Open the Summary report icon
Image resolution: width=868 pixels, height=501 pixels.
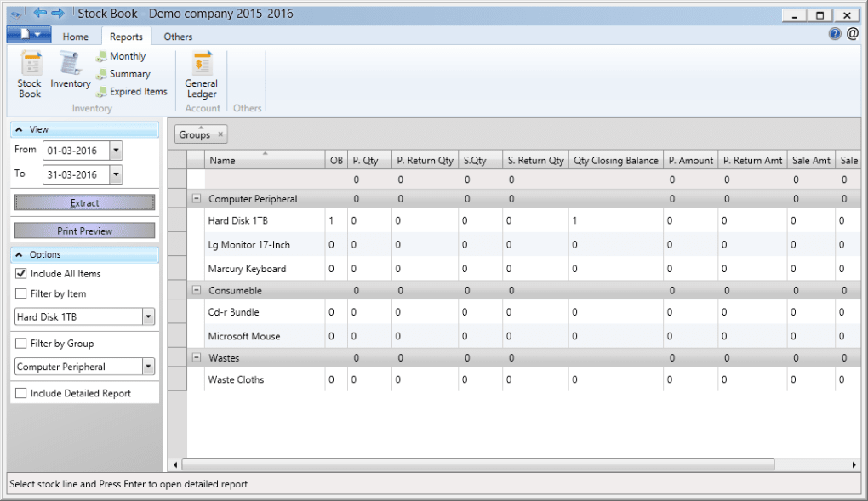(124, 73)
